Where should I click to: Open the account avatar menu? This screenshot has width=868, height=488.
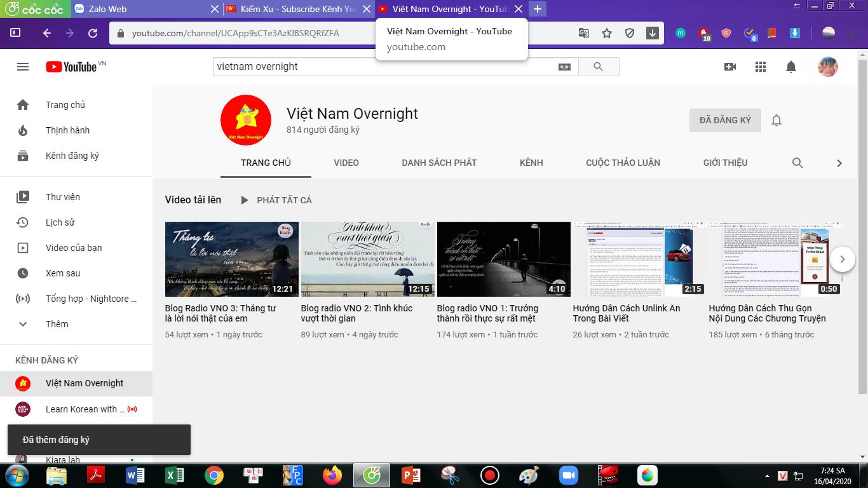pos(828,67)
